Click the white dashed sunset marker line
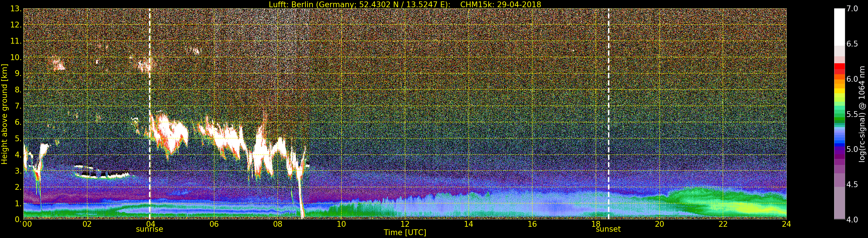Image resolution: width=868 pixels, height=238 pixels. (609, 114)
